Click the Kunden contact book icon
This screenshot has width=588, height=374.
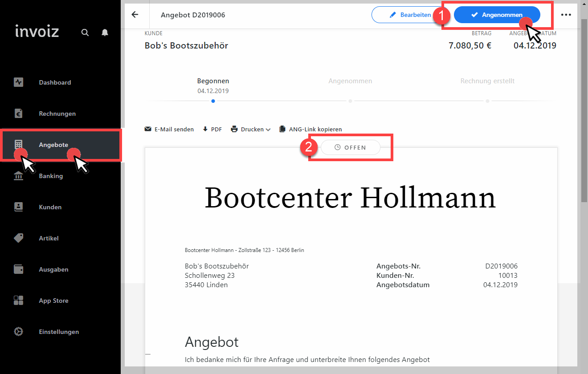tap(18, 207)
